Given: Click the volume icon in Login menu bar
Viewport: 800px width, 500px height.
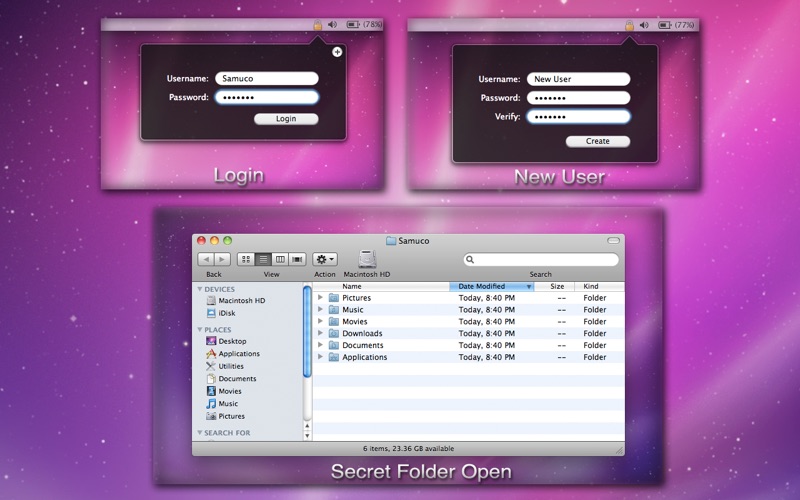Looking at the screenshot, I should tap(333, 24).
